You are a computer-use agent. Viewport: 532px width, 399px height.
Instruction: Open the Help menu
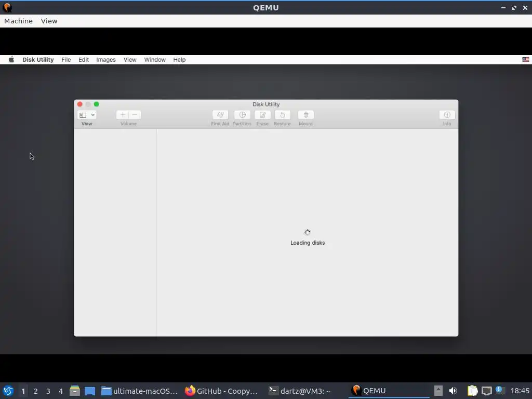coord(179,60)
